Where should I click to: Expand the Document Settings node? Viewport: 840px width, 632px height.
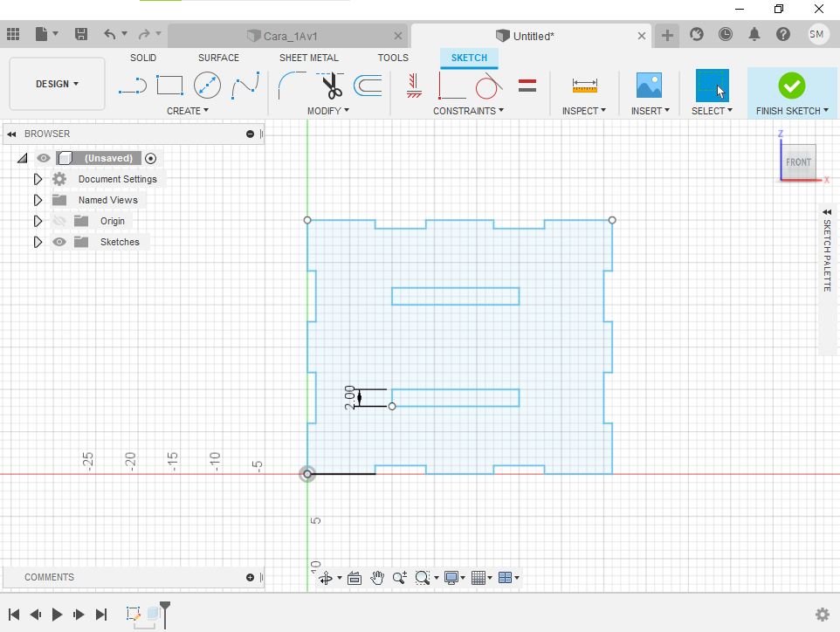point(38,179)
